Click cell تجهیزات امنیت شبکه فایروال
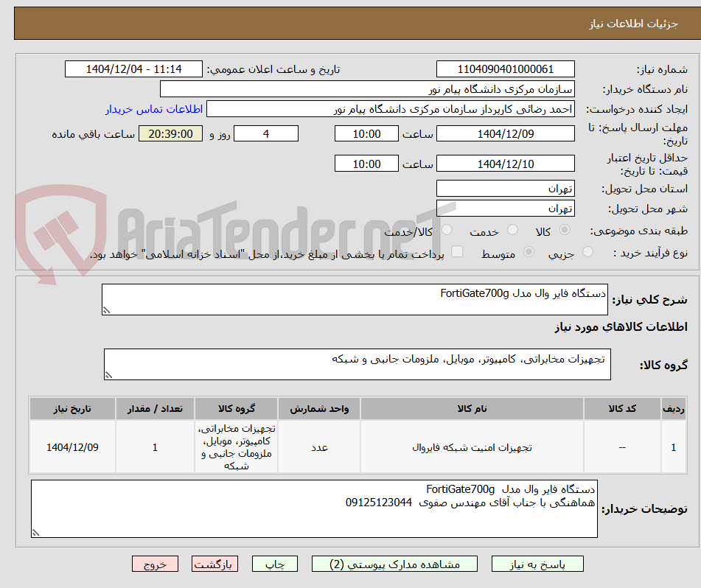The image size is (701, 588). (x=472, y=447)
